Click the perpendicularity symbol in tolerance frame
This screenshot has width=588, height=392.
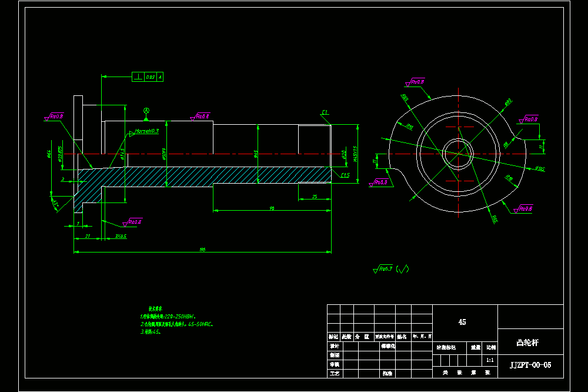[138, 77]
